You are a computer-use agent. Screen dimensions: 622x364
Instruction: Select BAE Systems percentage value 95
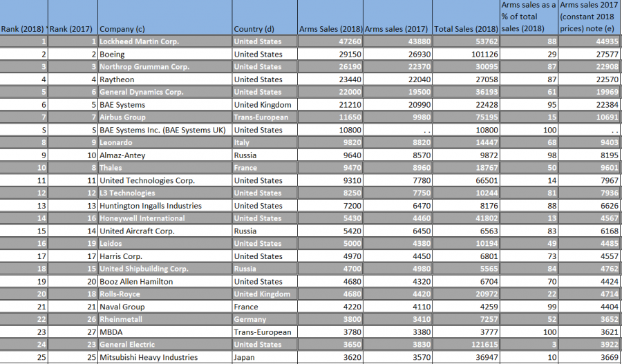click(x=529, y=105)
